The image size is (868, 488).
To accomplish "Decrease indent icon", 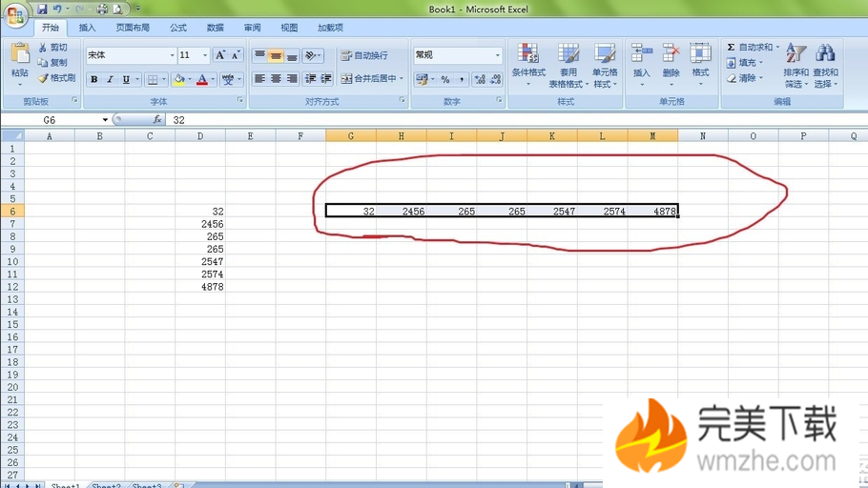I will (311, 78).
